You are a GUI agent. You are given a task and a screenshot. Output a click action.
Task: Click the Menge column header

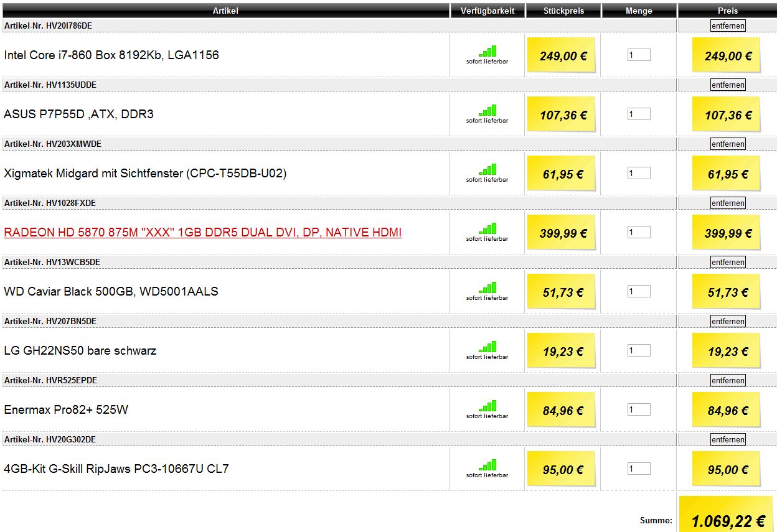pos(639,11)
